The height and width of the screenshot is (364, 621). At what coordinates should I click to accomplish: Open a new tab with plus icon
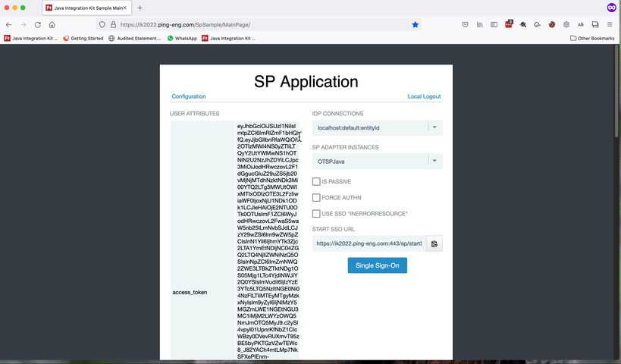140,8
